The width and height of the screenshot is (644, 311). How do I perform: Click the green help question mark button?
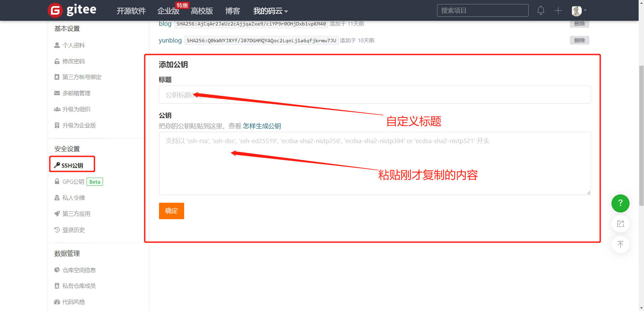click(x=620, y=203)
